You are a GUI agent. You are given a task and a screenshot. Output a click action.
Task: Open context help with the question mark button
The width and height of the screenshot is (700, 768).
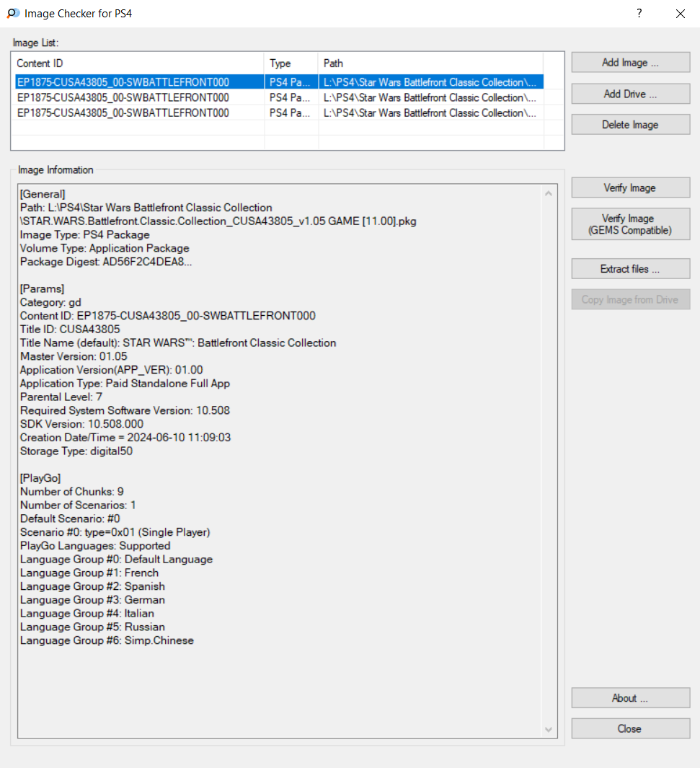tap(639, 13)
